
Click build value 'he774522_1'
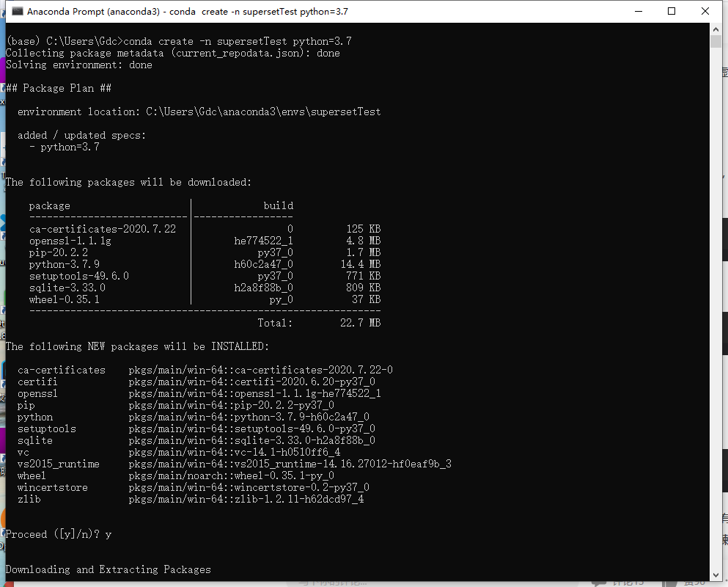[263, 241]
